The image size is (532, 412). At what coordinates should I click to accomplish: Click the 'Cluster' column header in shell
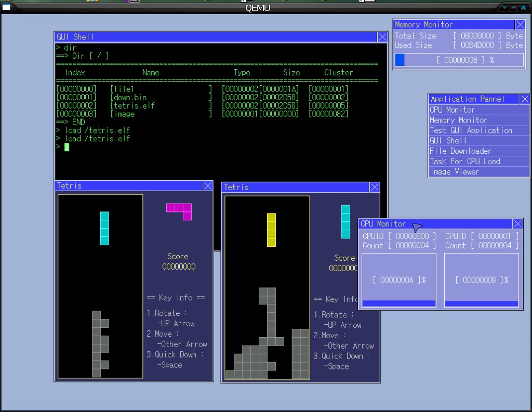[338, 72]
